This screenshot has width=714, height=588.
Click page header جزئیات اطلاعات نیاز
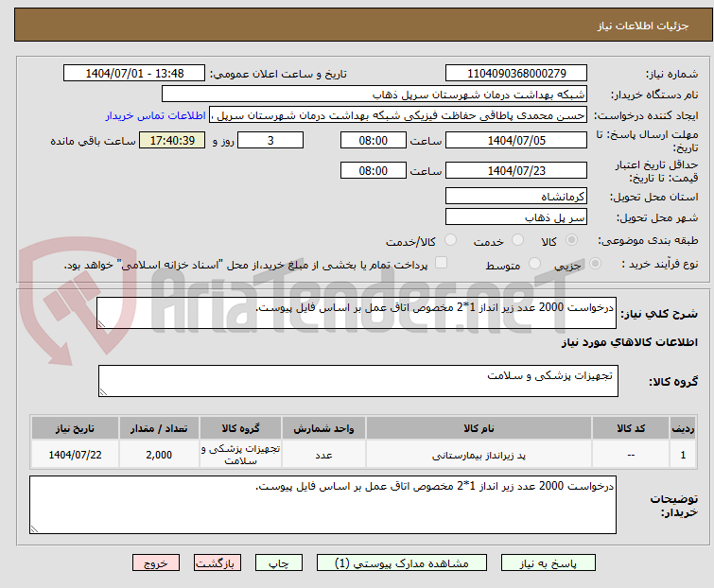pyautogui.click(x=643, y=26)
